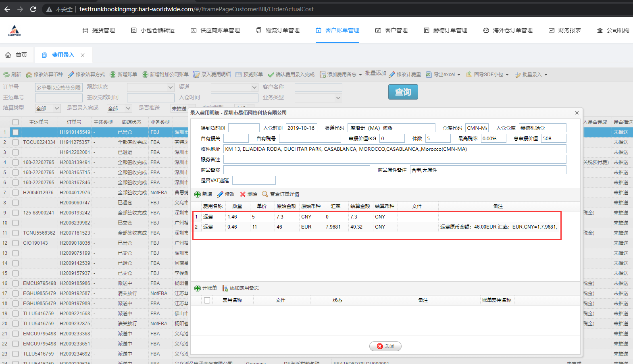Open the 导出excel dropdown arrow
Image resolution: width=633 pixels, height=364 pixels.
[x=459, y=75]
